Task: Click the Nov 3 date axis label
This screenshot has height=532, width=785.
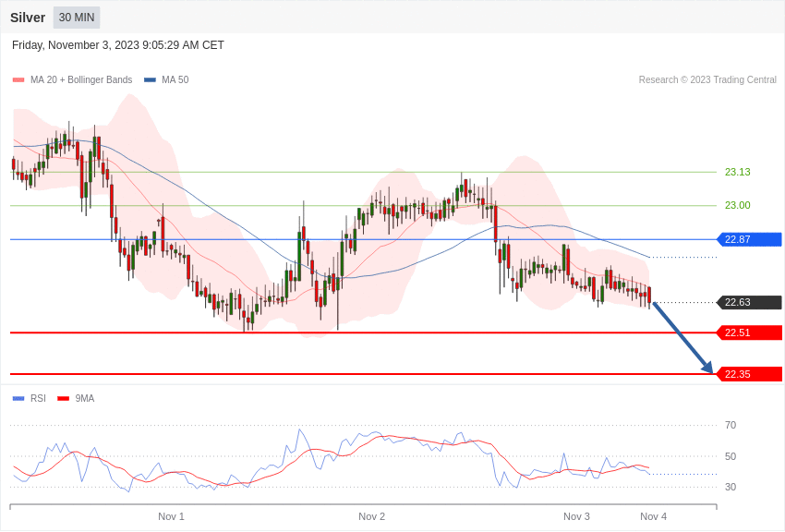Action: pyautogui.click(x=576, y=516)
